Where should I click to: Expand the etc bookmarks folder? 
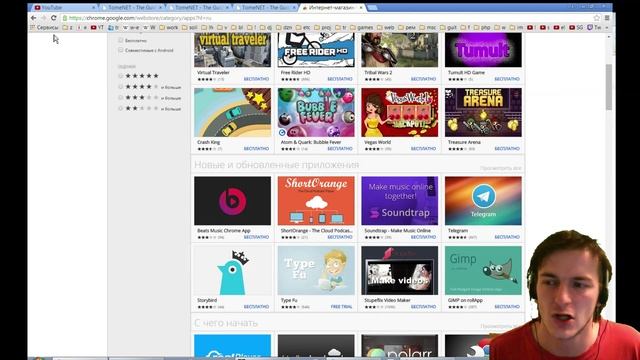pyautogui.click(x=303, y=27)
